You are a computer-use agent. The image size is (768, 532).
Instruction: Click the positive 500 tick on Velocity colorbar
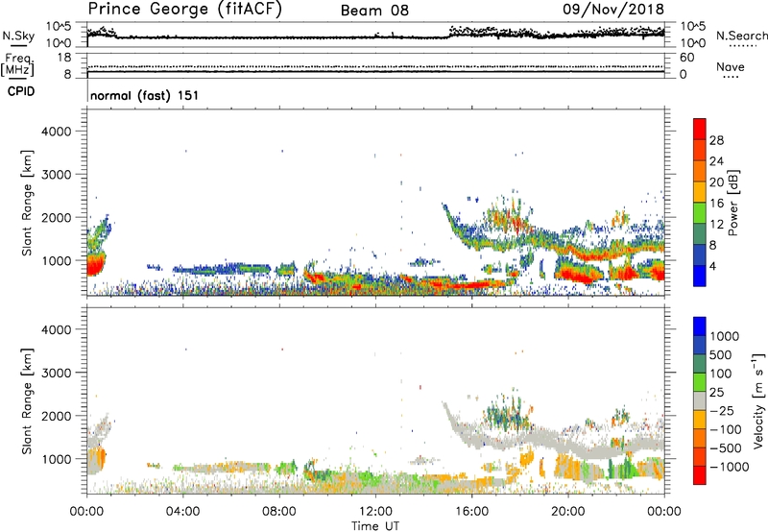click(721, 354)
